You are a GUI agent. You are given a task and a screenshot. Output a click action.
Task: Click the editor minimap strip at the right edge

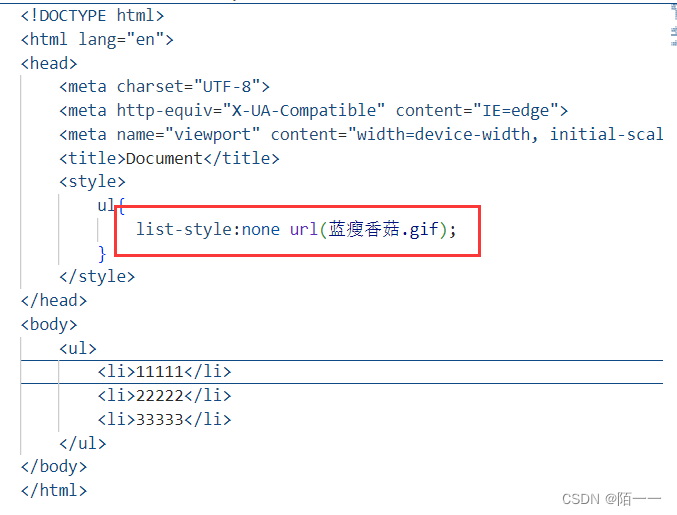click(x=673, y=25)
